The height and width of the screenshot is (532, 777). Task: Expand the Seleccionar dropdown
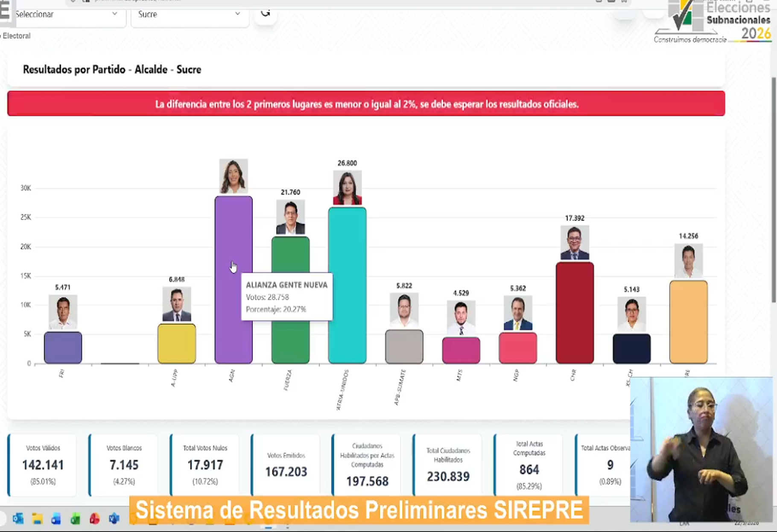[x=66, y=14]
